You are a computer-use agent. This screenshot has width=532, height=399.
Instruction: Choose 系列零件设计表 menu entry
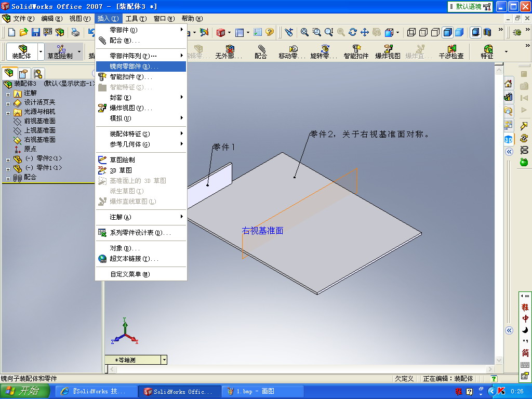click(141, 232)
